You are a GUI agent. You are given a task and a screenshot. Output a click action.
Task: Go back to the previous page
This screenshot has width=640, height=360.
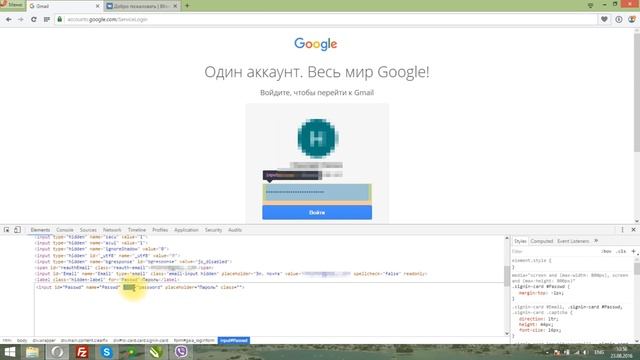9,19
